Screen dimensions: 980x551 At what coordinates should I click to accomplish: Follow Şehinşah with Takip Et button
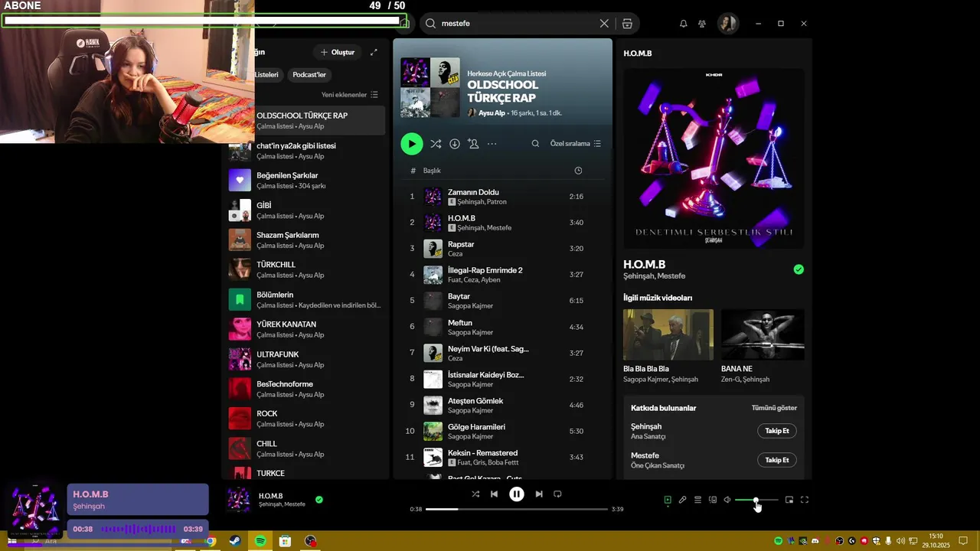[x=777, y=431]
